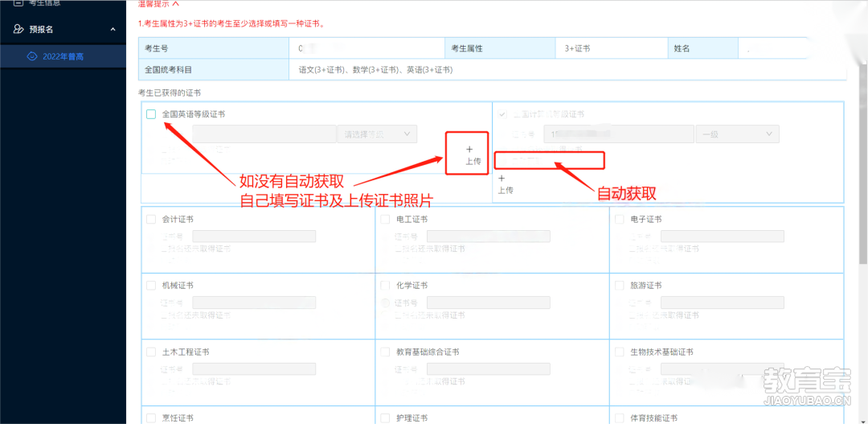Click the 预报名 sidebar icon
The width and height of the screenshot is (868, 424).
click(x=18, y=30)
